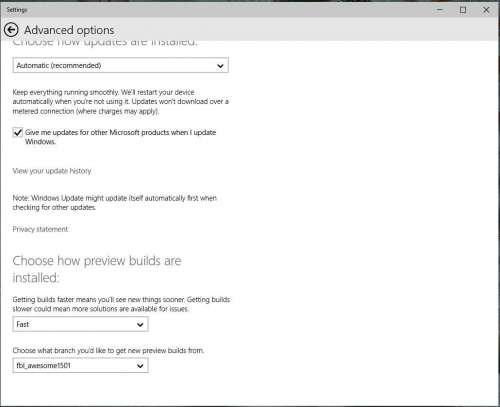Open View your update history
This screenshot has height=407, width=500.
(x=52, y=171)
